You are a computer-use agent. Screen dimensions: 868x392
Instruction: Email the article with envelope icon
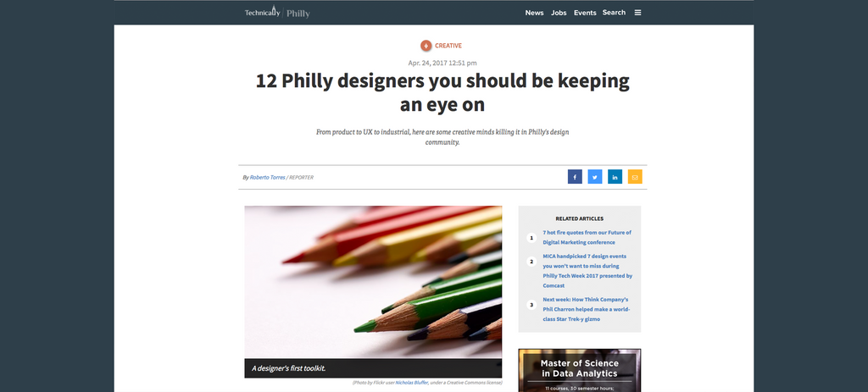(635, 177)
